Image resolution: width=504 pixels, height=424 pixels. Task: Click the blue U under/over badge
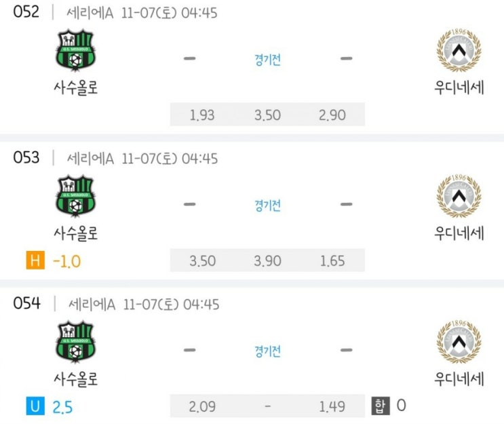[35, 406]
